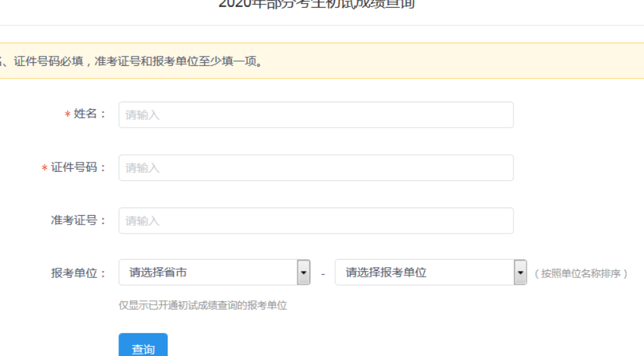644x356 pixels.
Task: Click the arrow on the 报考单位 selector
Action: (x=520, y=272)
